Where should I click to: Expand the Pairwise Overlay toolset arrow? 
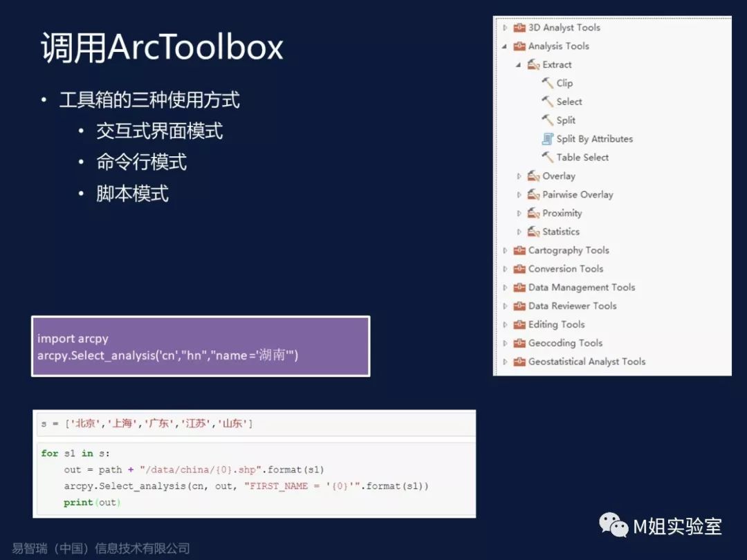[519, 195]
